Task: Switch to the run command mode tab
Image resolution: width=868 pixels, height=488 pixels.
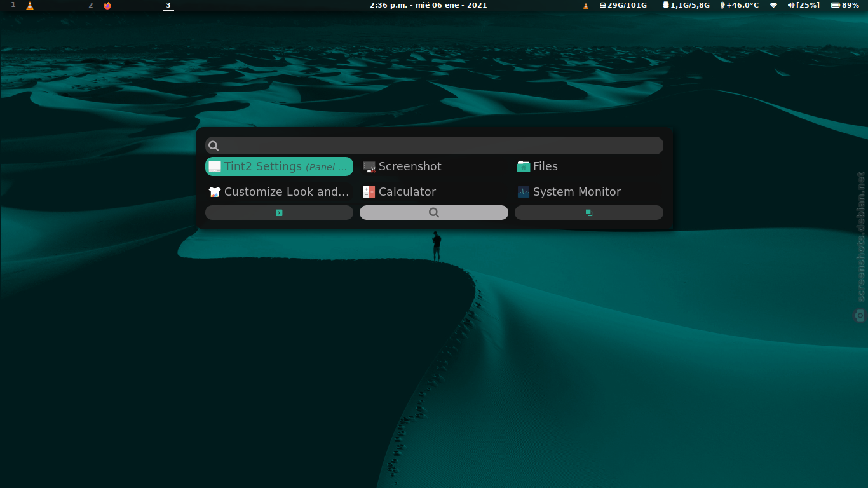Action: (x=279, y=213)
